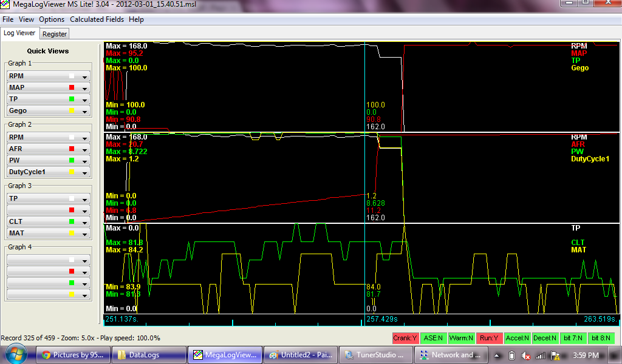Switch to the Register tab

point(55,34)
